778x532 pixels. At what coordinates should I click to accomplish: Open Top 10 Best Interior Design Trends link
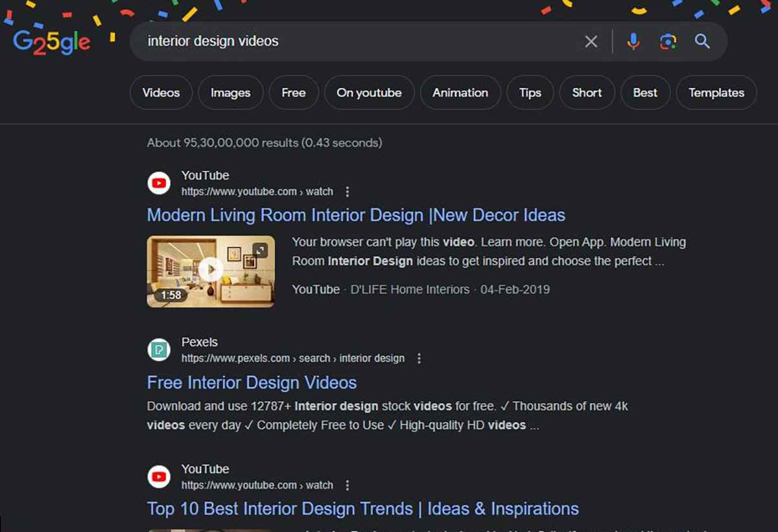coord(363,509)
